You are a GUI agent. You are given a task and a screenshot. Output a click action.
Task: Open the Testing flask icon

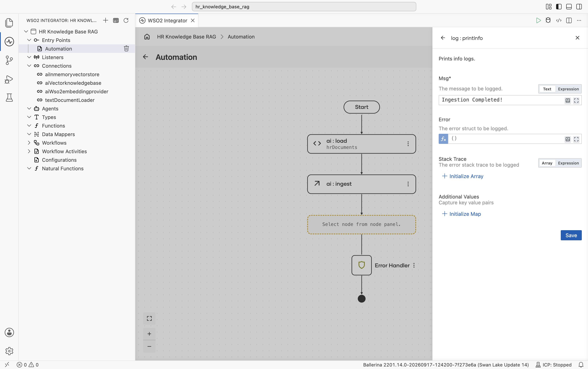pyautogui.click(x=9, y=98)
